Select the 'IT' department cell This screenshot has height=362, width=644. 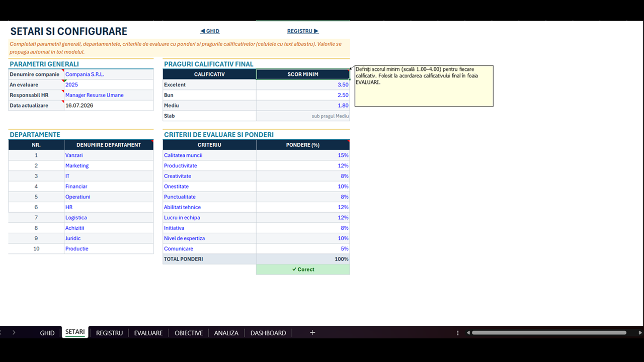(x=109, y=176)
